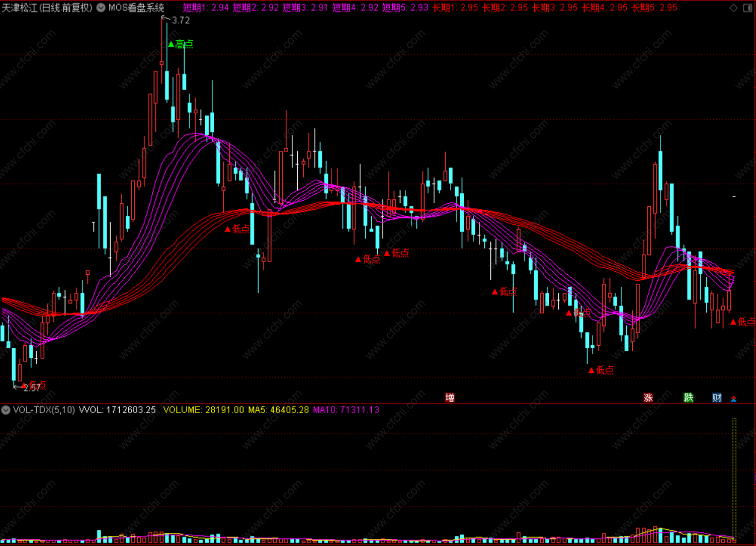The height and width of the screenshot is (546, 756).
Task: Click the VVOL: 1712603.25 readout
Action: (118, 410)
